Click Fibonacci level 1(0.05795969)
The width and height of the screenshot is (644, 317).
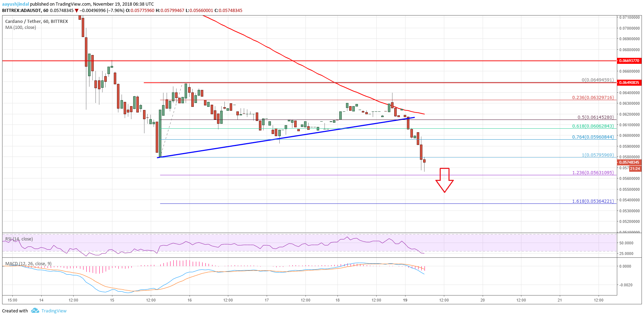tap(597, 155)
